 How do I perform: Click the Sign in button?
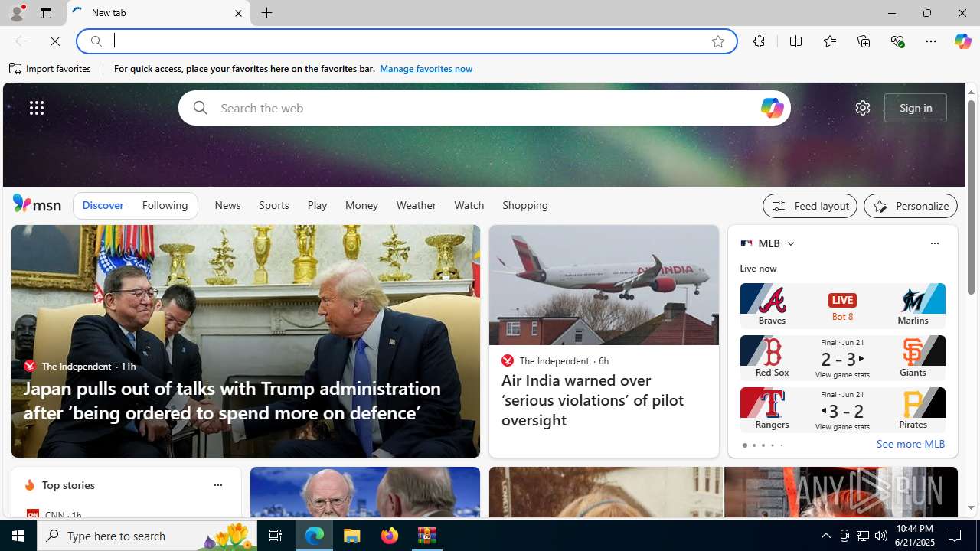915,108
